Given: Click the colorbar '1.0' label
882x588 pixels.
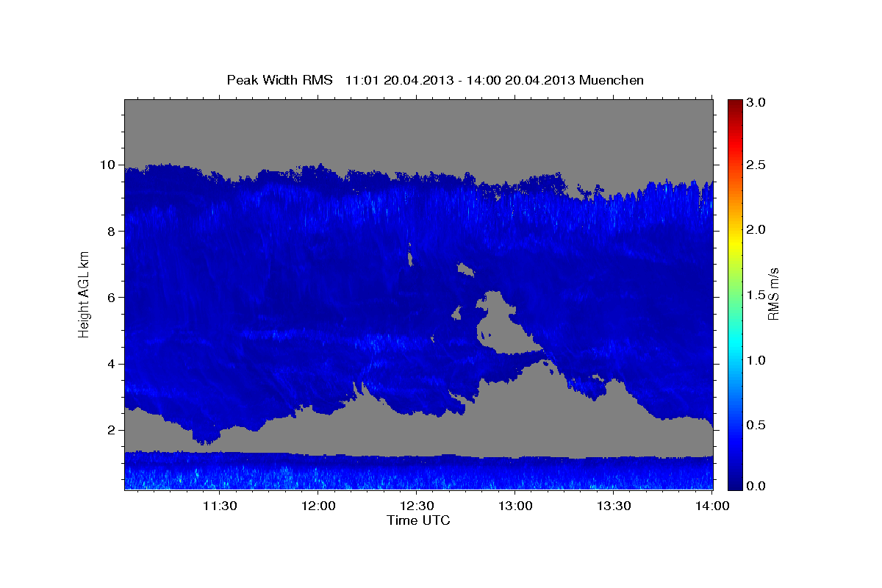Looking at the screenshot, I should tap(757, 360).
